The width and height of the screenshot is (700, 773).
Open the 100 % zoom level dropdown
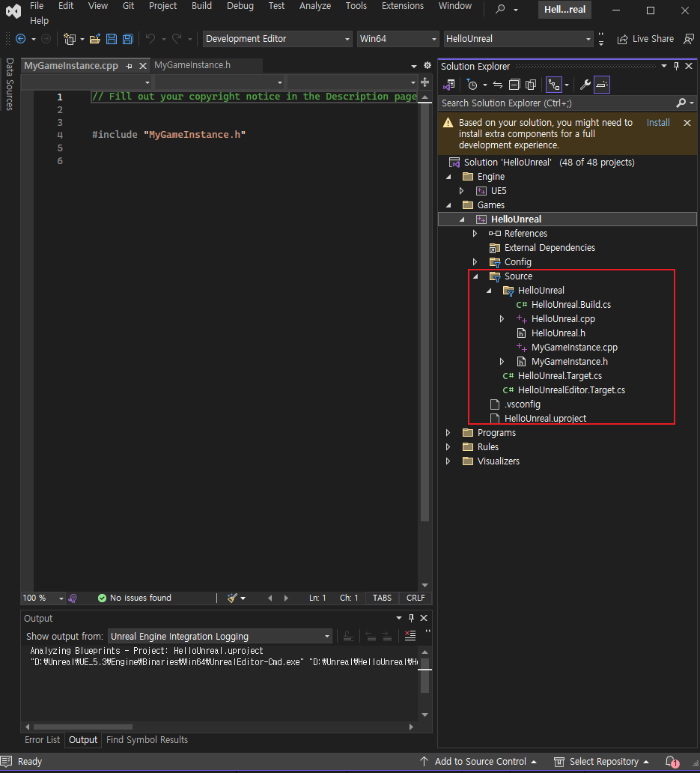coord(43,598)
